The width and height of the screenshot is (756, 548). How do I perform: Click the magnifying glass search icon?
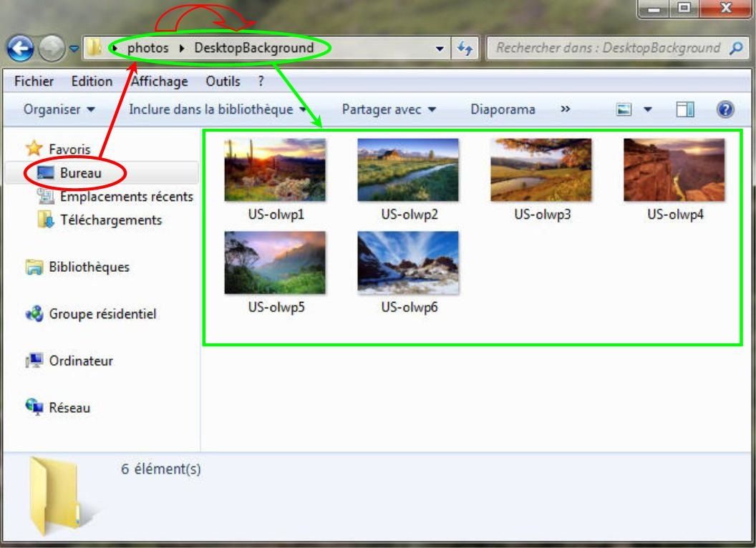pyautogui.click(x=736, y=48)
